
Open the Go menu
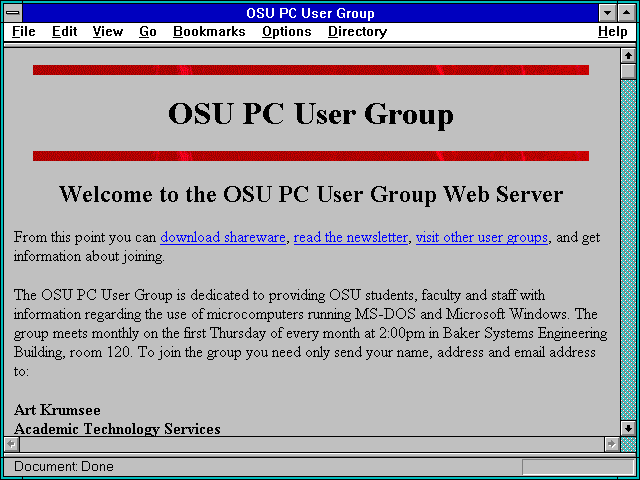pos(148,31)
